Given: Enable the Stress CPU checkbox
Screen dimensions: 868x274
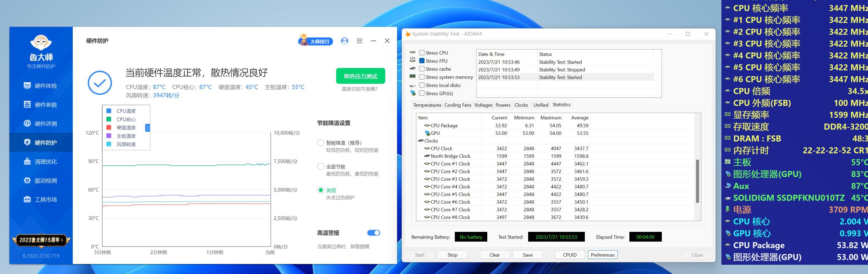Looking at the screenshot, I should pos(422,52).
